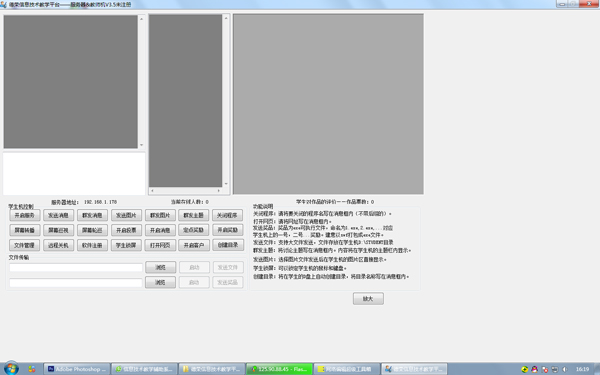Click the volume speaker tray icon
The height and width of the screenshot is (375, 600).
coord(564,369)
